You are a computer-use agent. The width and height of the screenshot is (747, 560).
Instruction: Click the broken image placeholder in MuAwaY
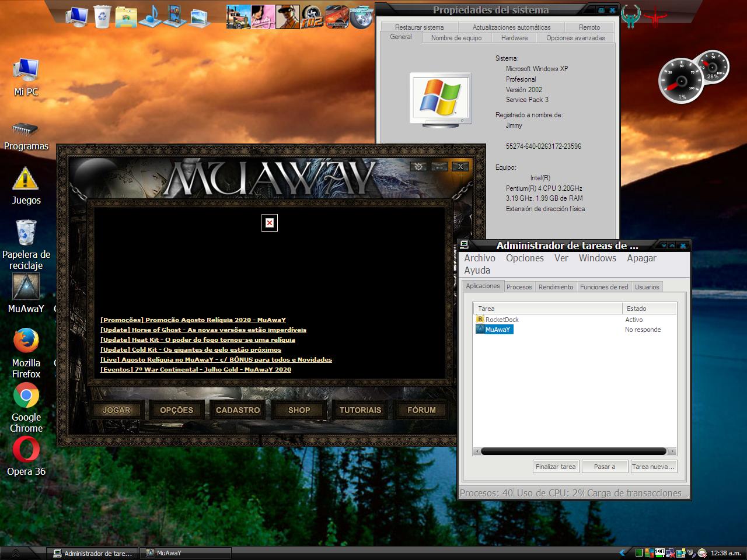tap(270, 223)
